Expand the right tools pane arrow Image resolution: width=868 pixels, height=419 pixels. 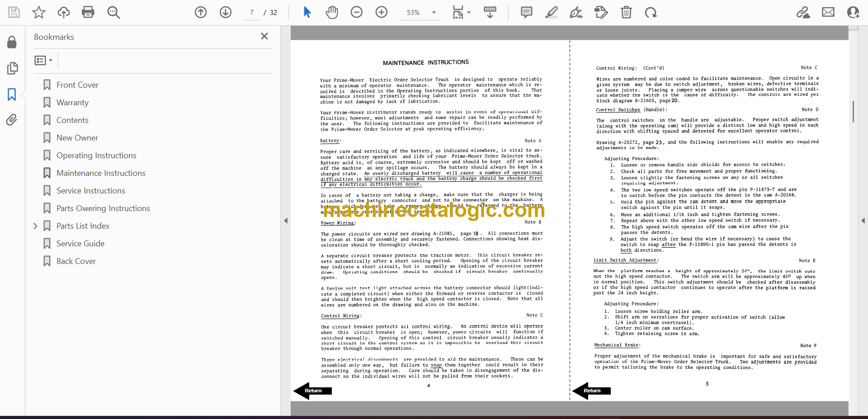click(x=863, y=221)
